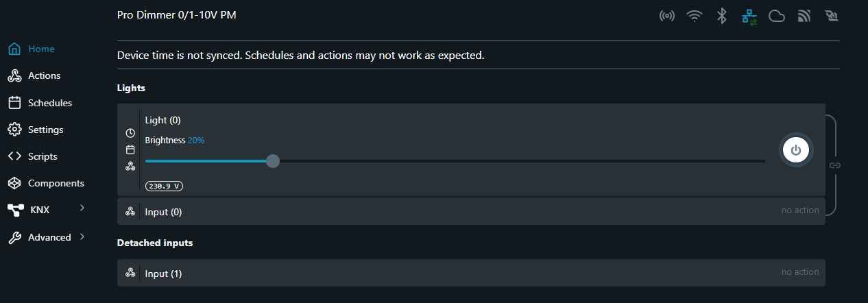
Task: Click the RSS-style feed status icon
Action: (804, 16)
